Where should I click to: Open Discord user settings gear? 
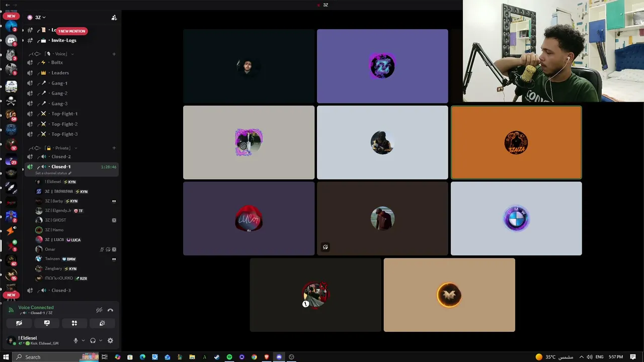pyautogui.click(x=110, y=340)
